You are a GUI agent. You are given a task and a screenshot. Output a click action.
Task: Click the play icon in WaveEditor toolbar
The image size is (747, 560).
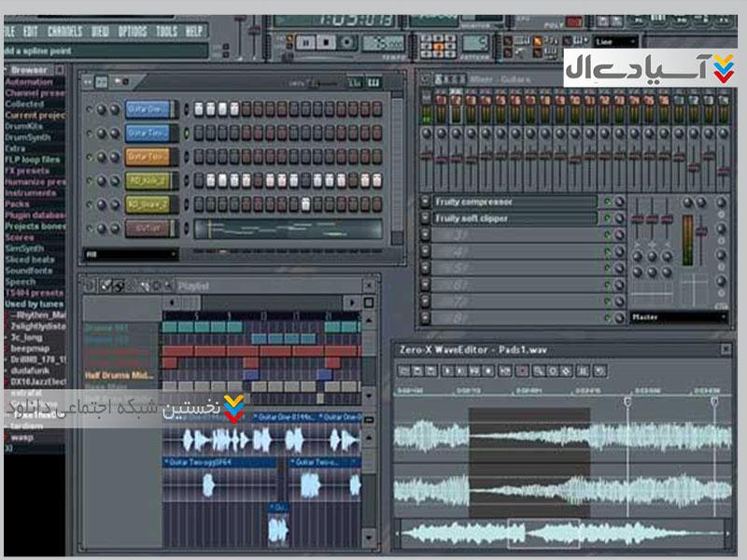point(448,371)
